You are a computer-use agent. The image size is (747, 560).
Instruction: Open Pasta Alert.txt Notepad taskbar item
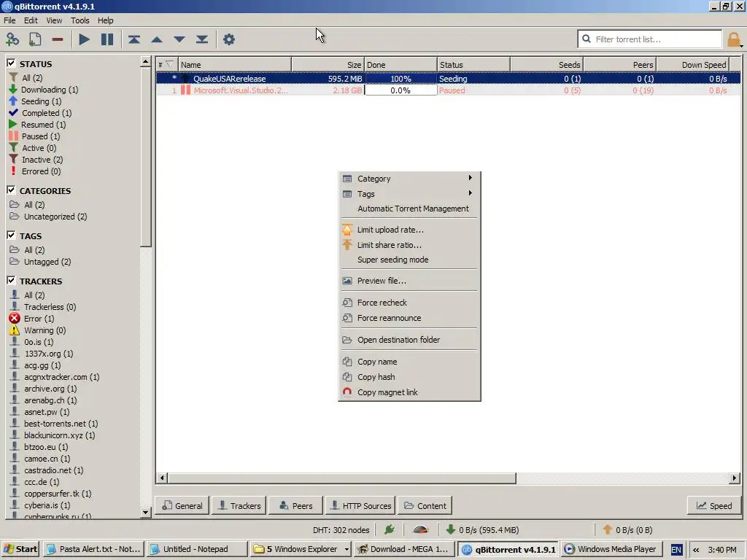94,549
